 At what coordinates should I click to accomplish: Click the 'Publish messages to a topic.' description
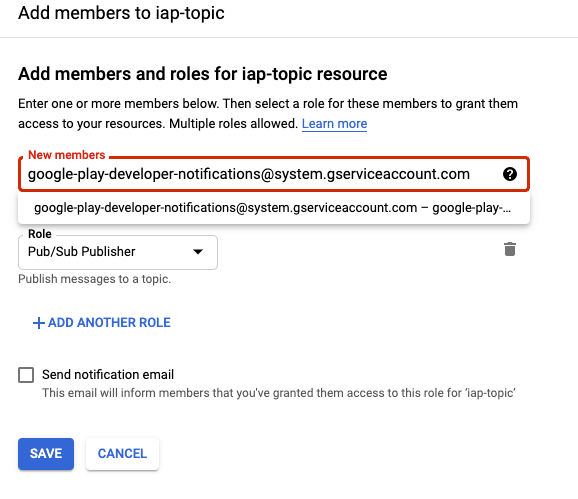click(94, 279)
